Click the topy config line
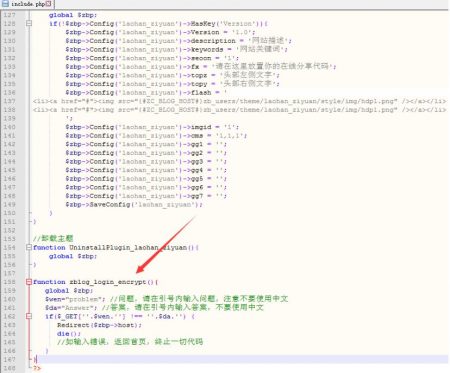This screenshot has height=373, width=450. (x=173, y=84)
